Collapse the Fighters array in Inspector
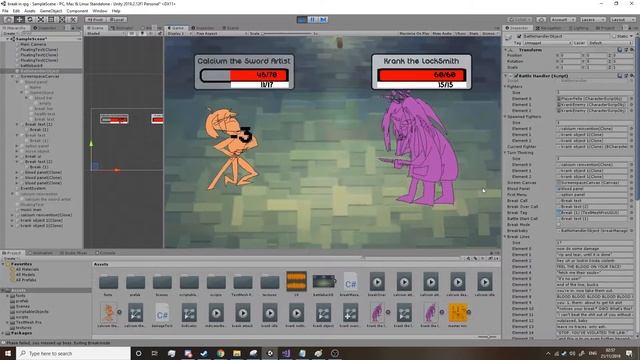 [505, 87]
